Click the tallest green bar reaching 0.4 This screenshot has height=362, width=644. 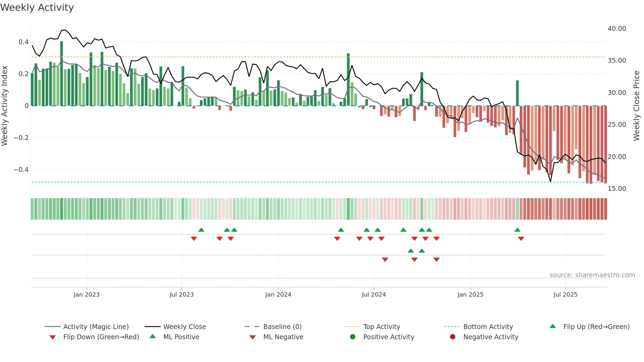[x=62, y=73]
